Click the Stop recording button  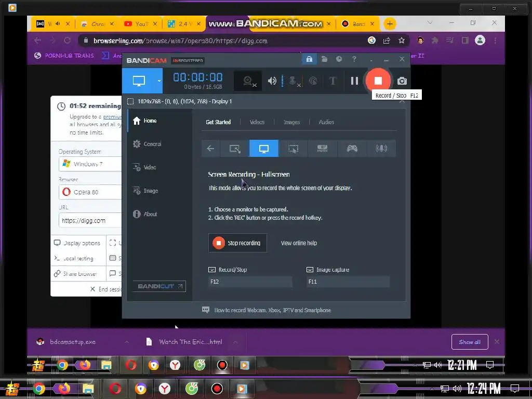[x=237, y=243]
